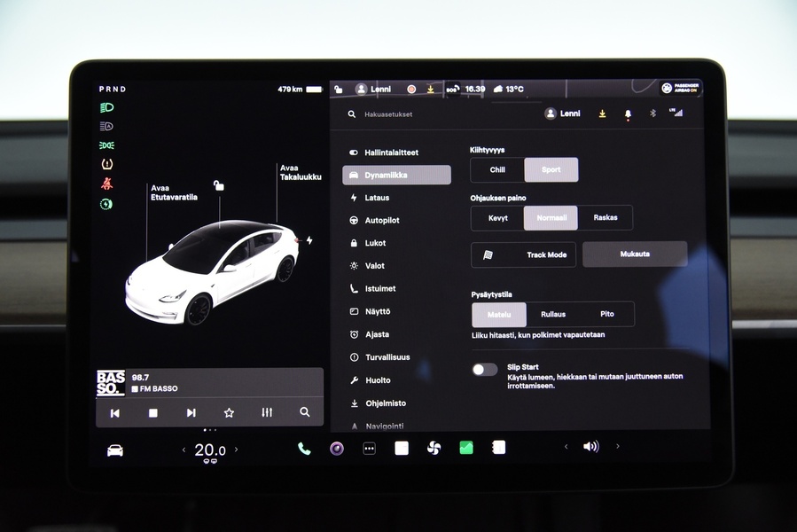Image resolution: width=797 pixels, height=532 pixels.
Task: Open audio settings with the equalizer icon
Action: pyautogui.click(x=266, y=412)
